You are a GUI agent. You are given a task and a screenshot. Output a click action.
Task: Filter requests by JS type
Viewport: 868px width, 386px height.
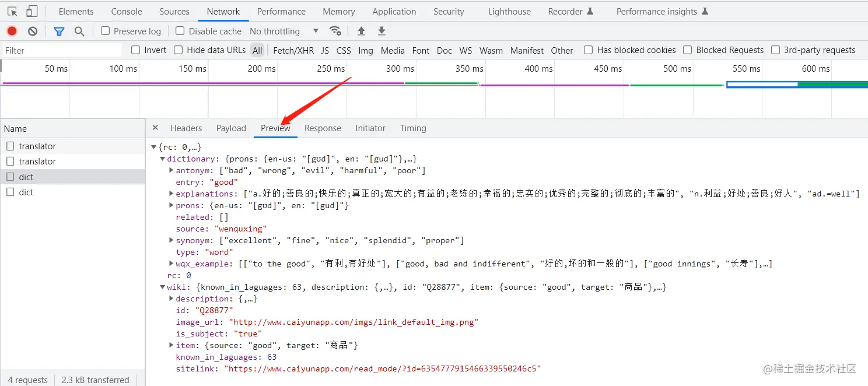click(325, 51)
